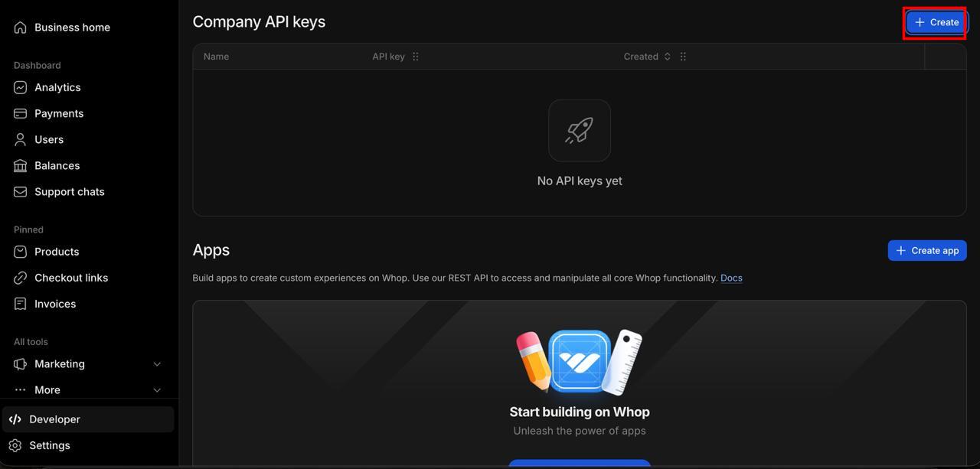This screenshot has width=980, height=469.
Task: Click Unleash the power of apps text
Action: coord(580,431)
